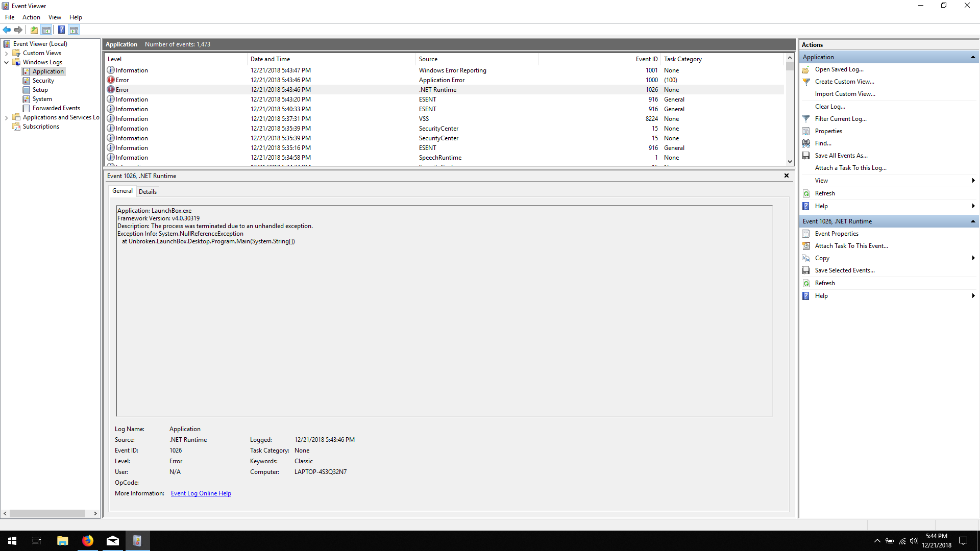Screen dimensions: 980x551
Task: Open the Mail app from taskbar
Action: [x=113, y=541]
